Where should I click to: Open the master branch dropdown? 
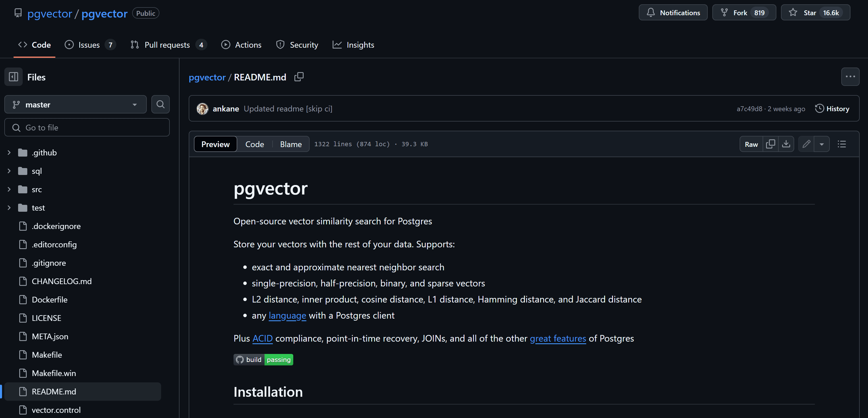(75, 105)
